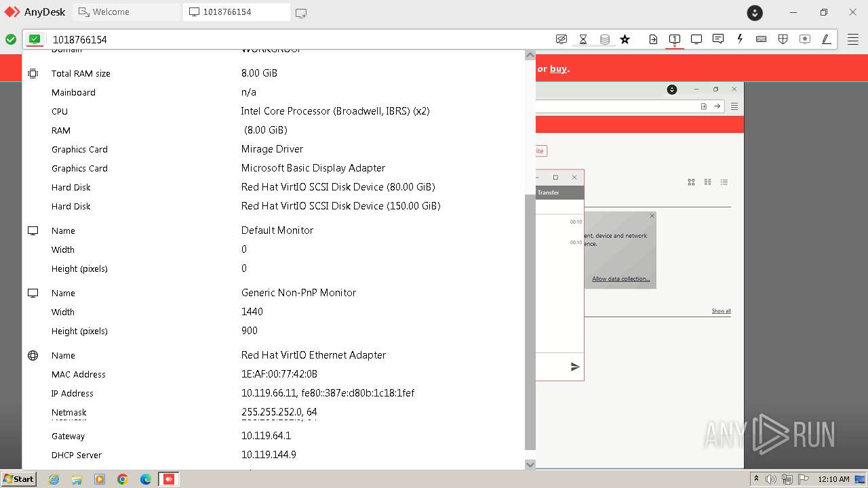The height and width of the screenshot is (488, 868).
Task: Click the 12:10 AM taskbar clock
Action: coord(833,479)
